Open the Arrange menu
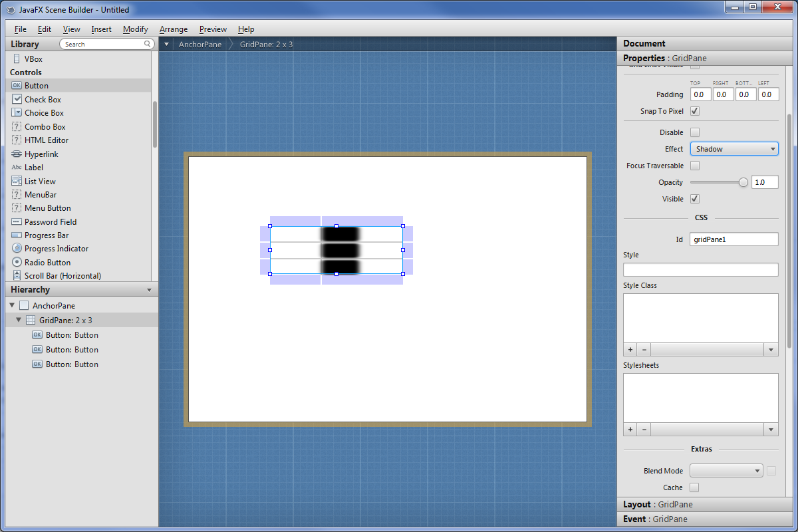The image size is (798, 532). (174, 29)
